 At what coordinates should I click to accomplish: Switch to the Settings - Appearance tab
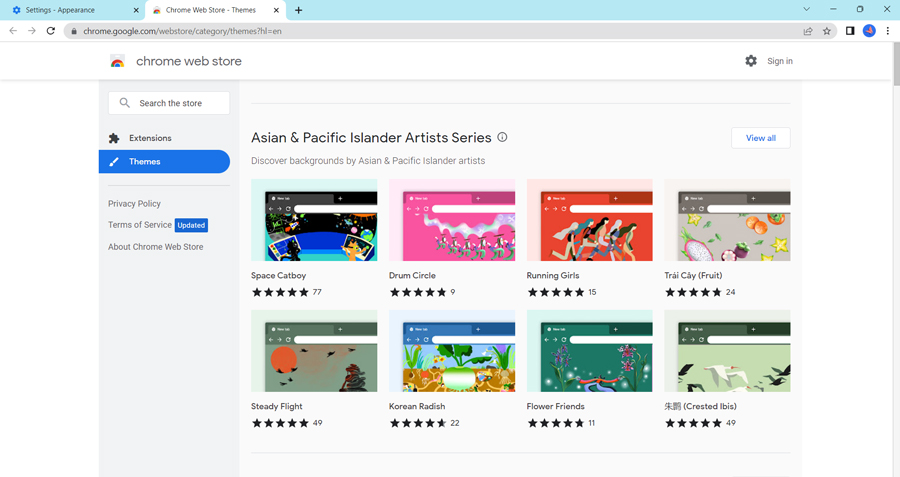tap(72, 10)
